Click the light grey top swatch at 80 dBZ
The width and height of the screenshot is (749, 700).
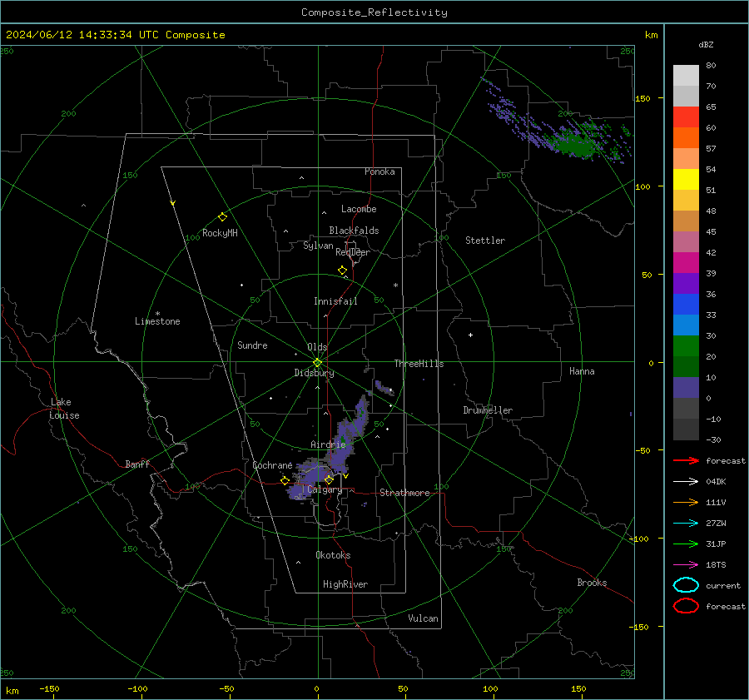tap(686, 75)
